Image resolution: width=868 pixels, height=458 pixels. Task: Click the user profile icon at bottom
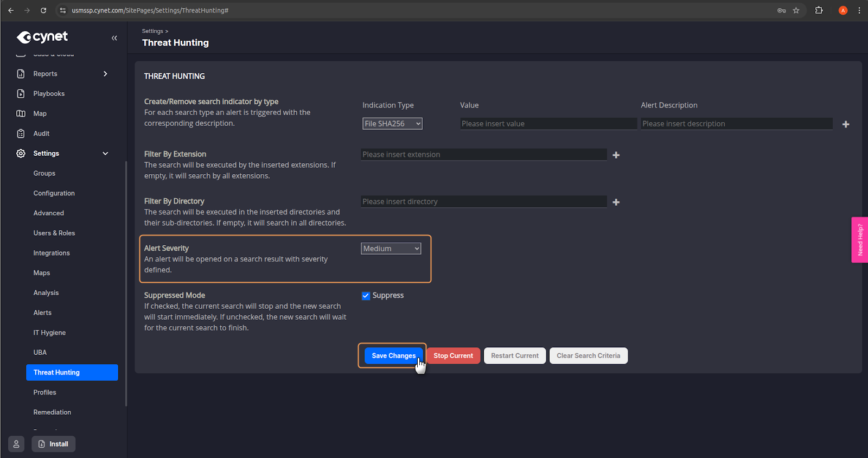(x=16, y=444)
